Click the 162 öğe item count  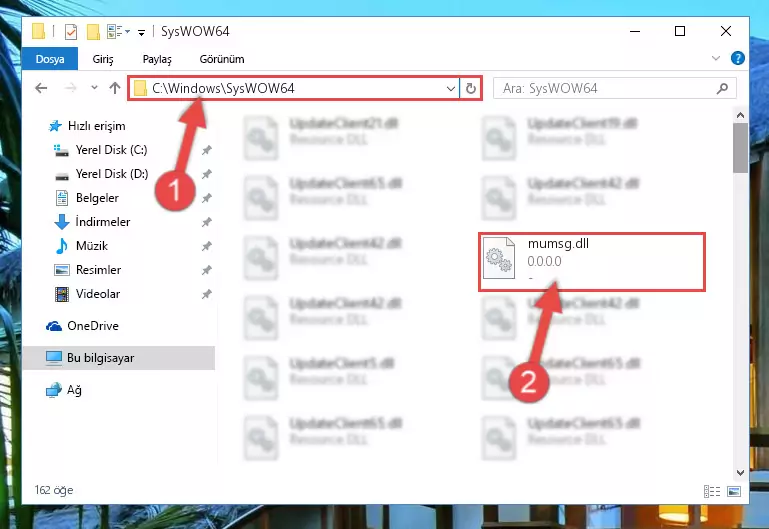[54, 490]
